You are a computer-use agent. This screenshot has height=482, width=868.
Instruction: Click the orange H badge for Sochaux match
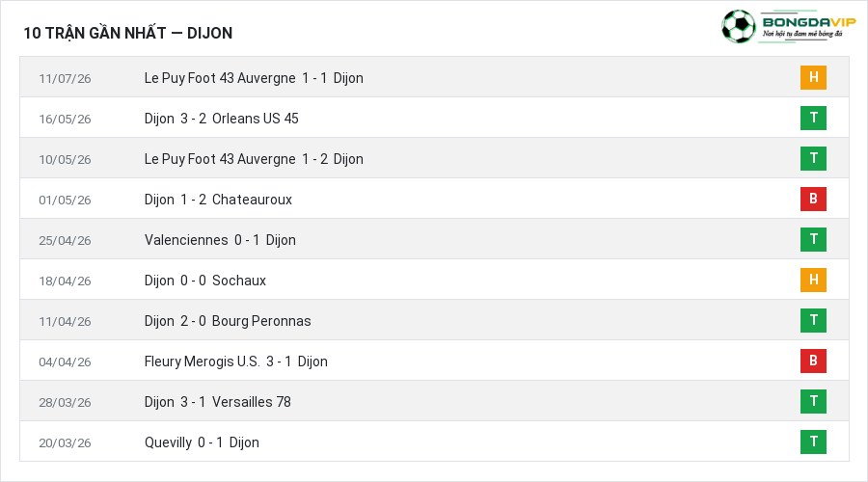point(813,280)
